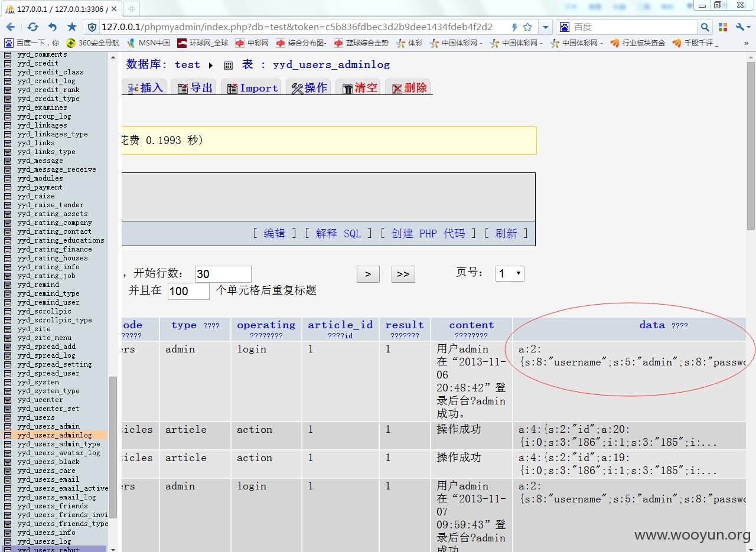Screen dimensions: 756x552
Task: Click the Baidu search input field
Action: [x=634, y=27]
